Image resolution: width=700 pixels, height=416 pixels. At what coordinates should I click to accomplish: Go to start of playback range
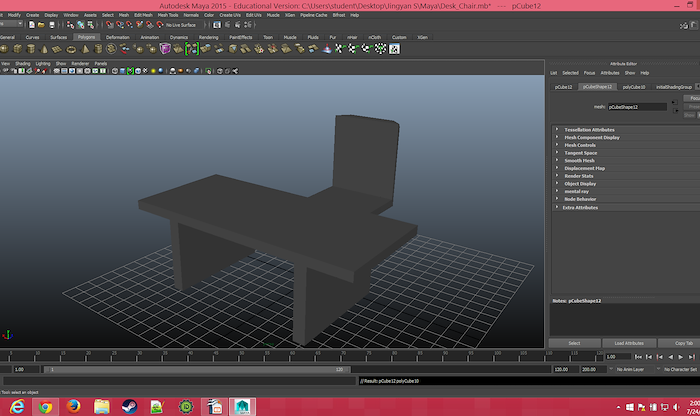click(638, 357)
